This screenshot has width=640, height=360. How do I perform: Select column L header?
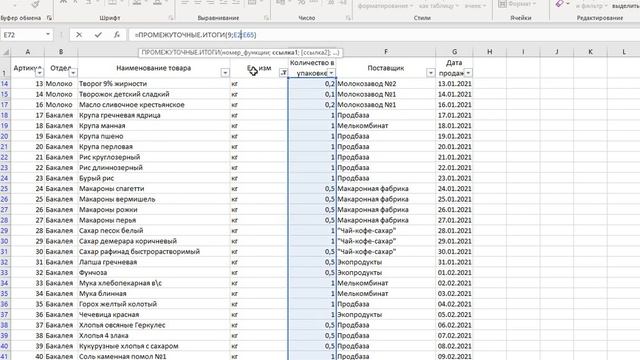click(624, 52)
